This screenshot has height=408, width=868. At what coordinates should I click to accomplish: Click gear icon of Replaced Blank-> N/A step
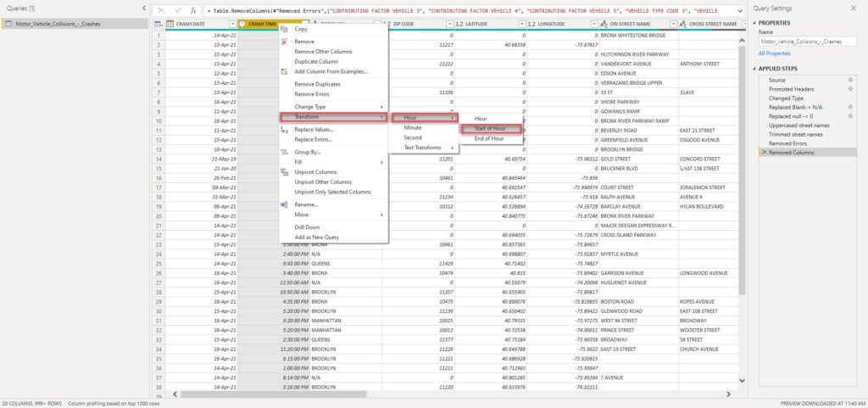pos(850,107)
